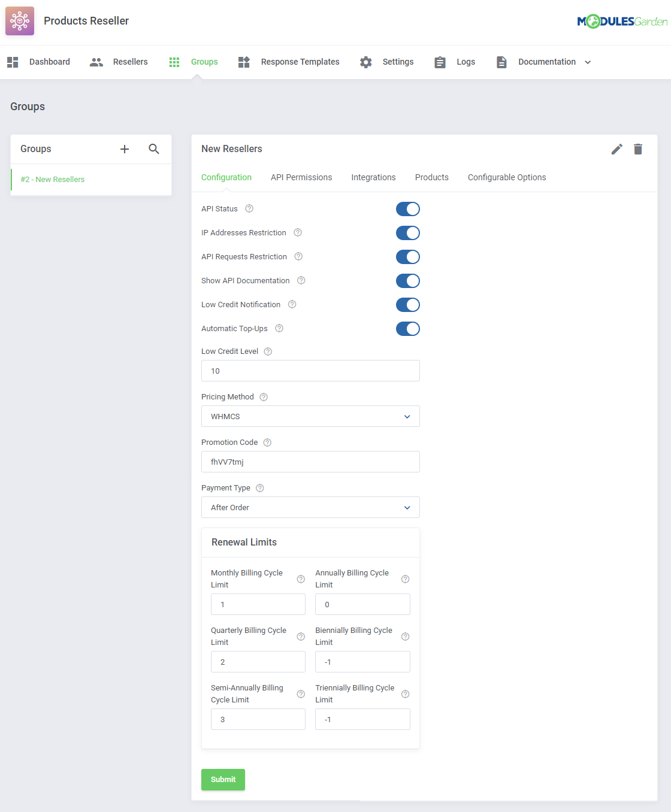
Task: Toggle the IP Addresses Restriction switch
Action: pos(408,233)
